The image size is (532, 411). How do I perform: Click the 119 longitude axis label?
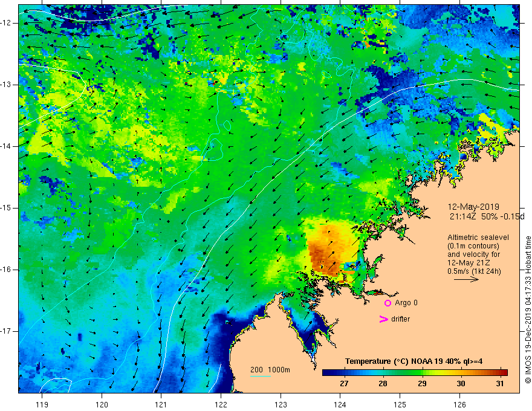pos(42,404)
